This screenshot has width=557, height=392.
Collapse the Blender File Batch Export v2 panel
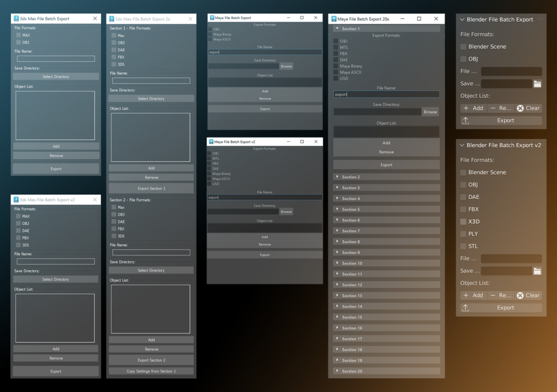pyautogui.click(x=462, y=145)
